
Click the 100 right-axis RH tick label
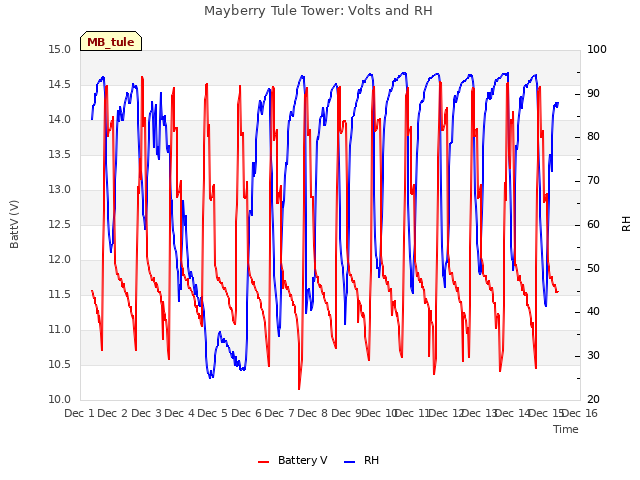597,50
